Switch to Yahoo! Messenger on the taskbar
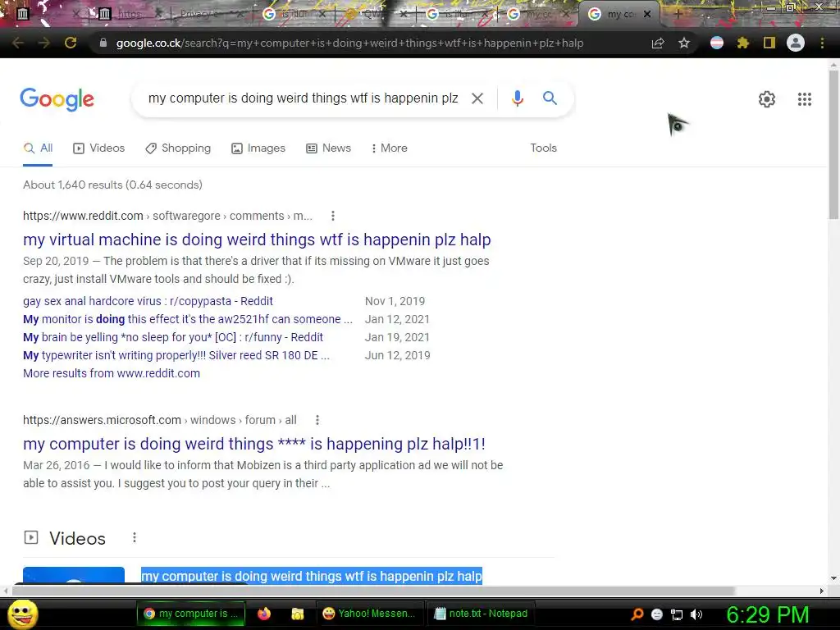The height and width of the screenshot is (630, 840). (x=369, y=614)
